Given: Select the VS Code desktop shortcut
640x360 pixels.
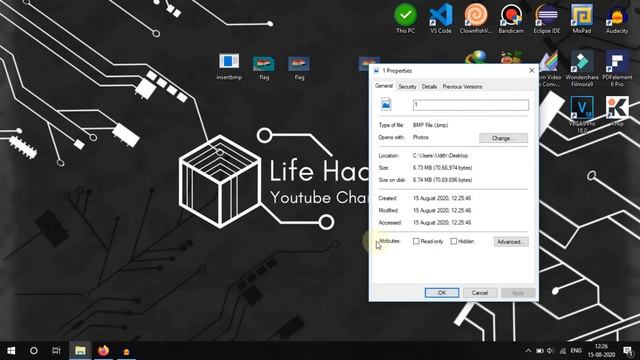Looking at the screenshot, I should pyautogui.click(x=441, y=18).
